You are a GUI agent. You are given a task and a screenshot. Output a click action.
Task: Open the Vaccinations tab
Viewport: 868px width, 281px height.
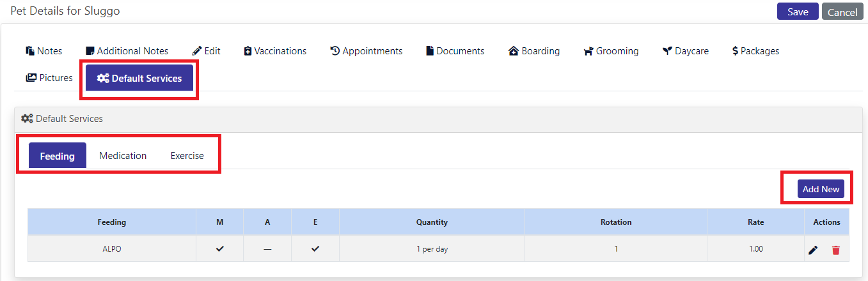[275, 51]
